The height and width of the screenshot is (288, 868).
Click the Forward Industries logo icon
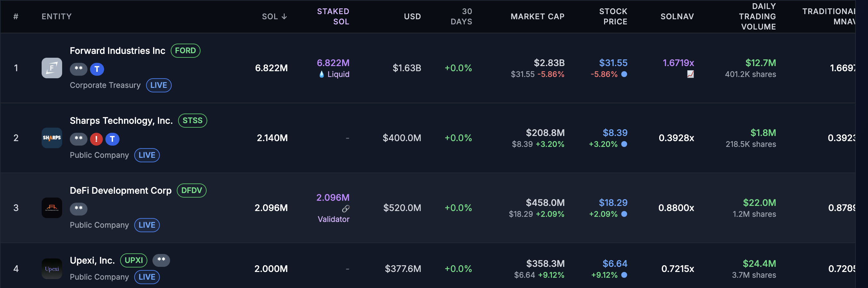click(x=52, y=68)
